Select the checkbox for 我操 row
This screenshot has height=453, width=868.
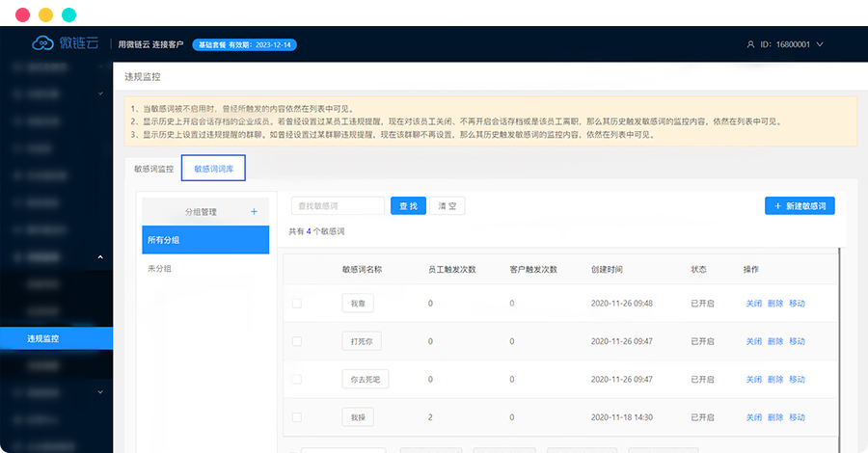pyautogui.click(x=297, y=417)
